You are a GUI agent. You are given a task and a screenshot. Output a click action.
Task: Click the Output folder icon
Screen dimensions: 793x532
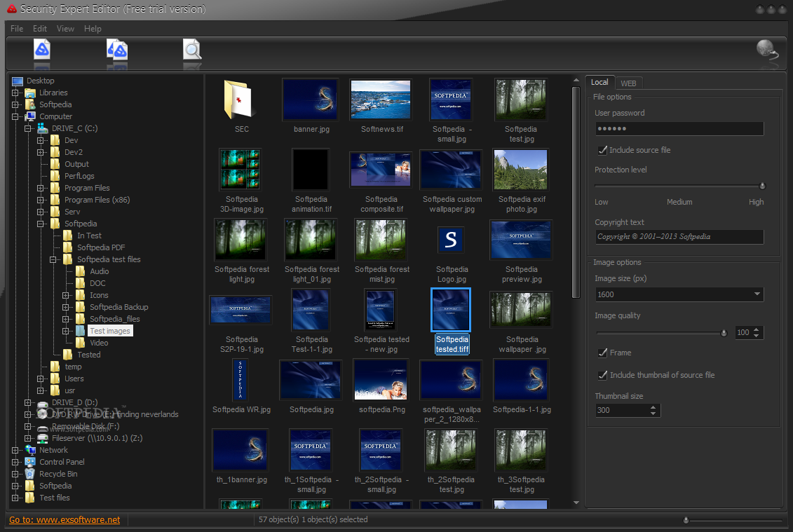[55, 164]
